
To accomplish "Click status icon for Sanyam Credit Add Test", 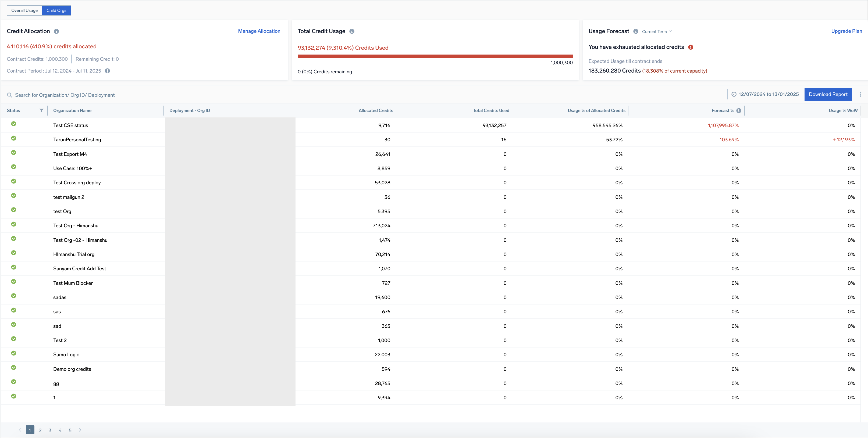I will pyautogui.click(x=13, y=267).
